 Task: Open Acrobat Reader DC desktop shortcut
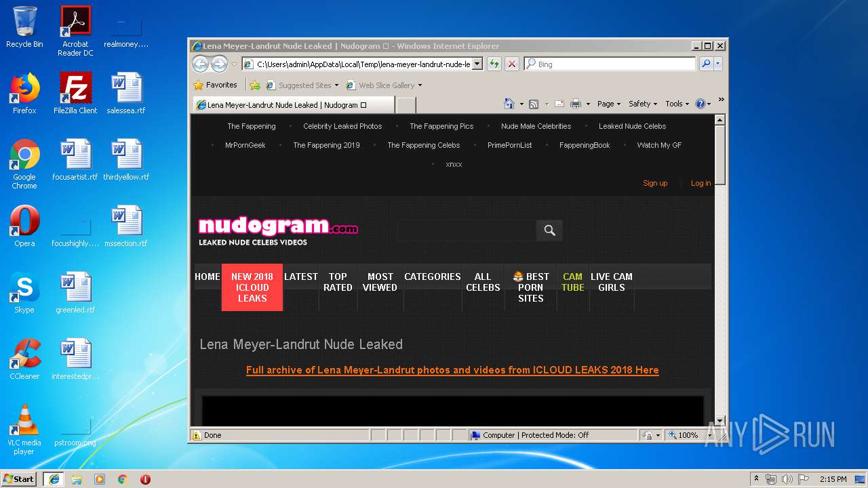75,31
